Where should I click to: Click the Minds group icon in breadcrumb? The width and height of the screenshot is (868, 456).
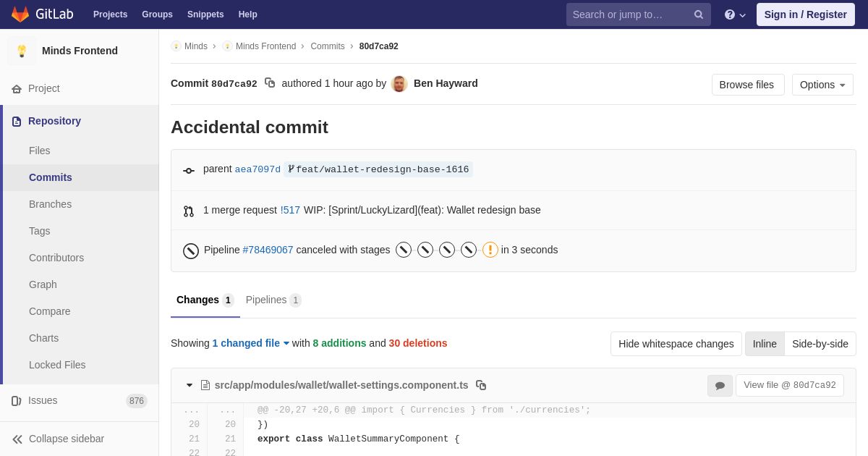pyautogui.click(x=176, y=46)
